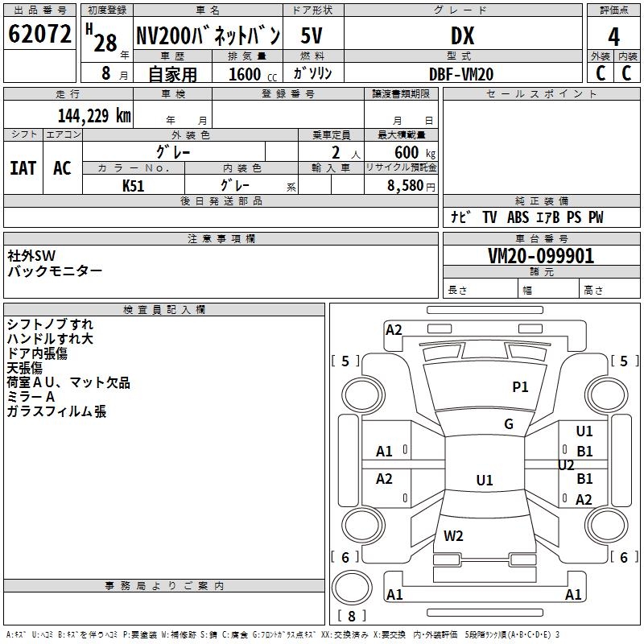Screen dimensions: 644x644
Task: Click the door shape value 5V
Action: pyautogui.click(x=312, y=35)
